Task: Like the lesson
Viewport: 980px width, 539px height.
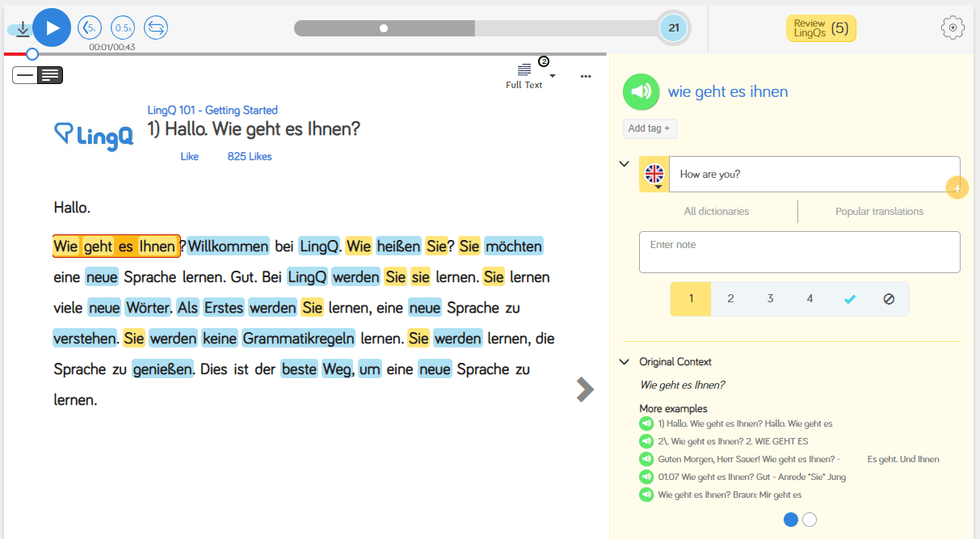Action: pos(189,156)
